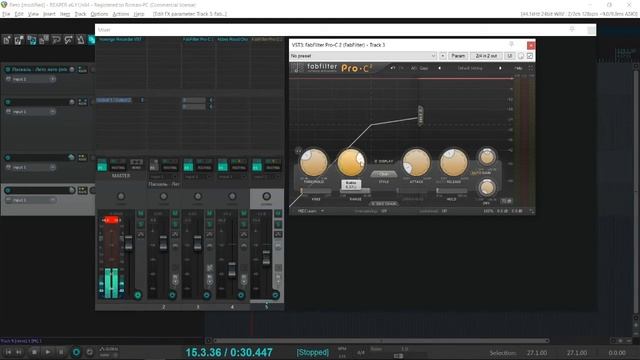Open track 2 input dropdown in mixer

pos(163,177)
